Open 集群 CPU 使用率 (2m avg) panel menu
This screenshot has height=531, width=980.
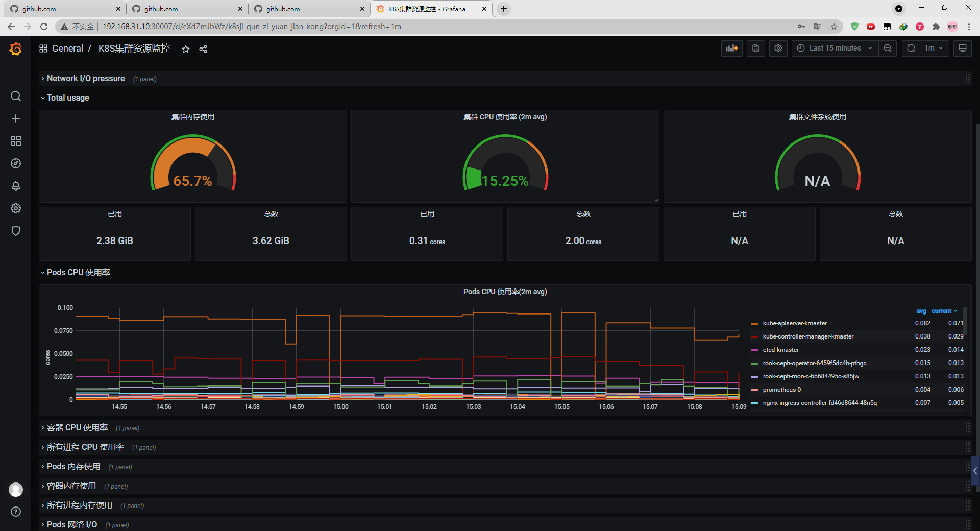pos(505,117)
